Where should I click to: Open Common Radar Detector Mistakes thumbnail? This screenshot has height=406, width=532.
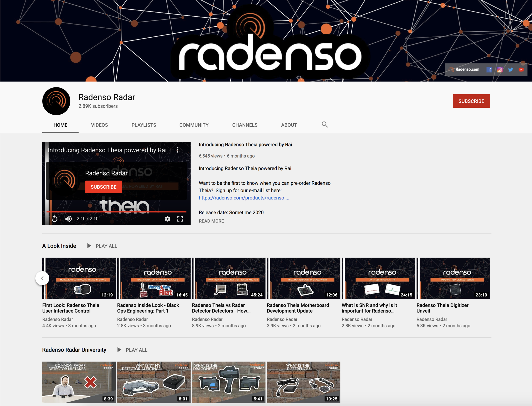(x=79, y=382)
